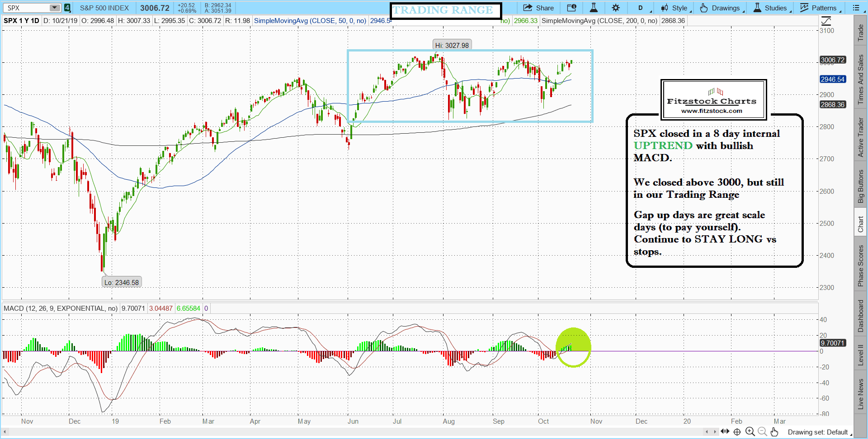The width and height of the screenshot is (868, 439).
Task: Open the chart info card icon
Action: (x=571, y=8)
